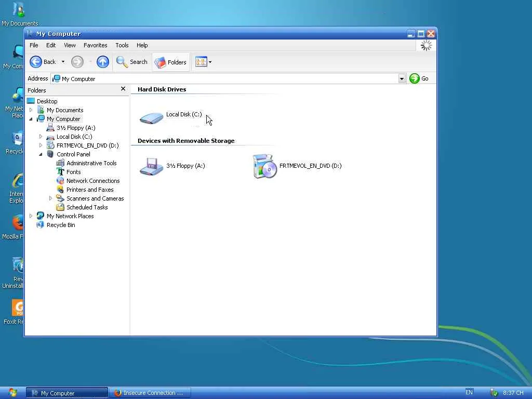The width and height of the screenshot is (532, 399).
Task: Maximize the My Computer window
Action: pos(421,34)
